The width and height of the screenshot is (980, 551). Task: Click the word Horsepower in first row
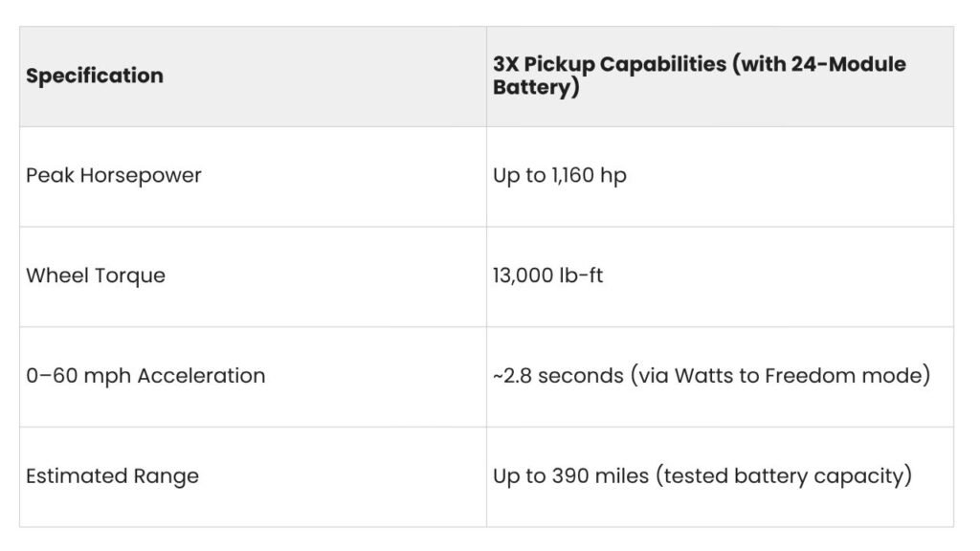tap(141, 176)
